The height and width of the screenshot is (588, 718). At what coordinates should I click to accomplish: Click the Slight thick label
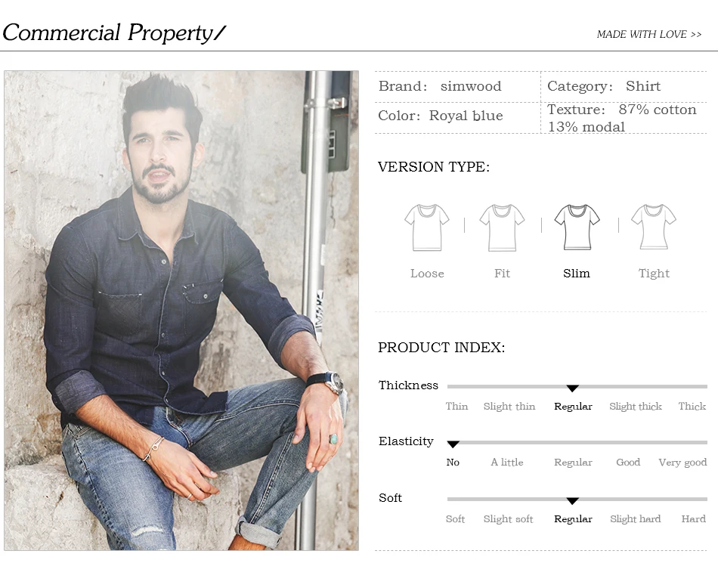635,407
